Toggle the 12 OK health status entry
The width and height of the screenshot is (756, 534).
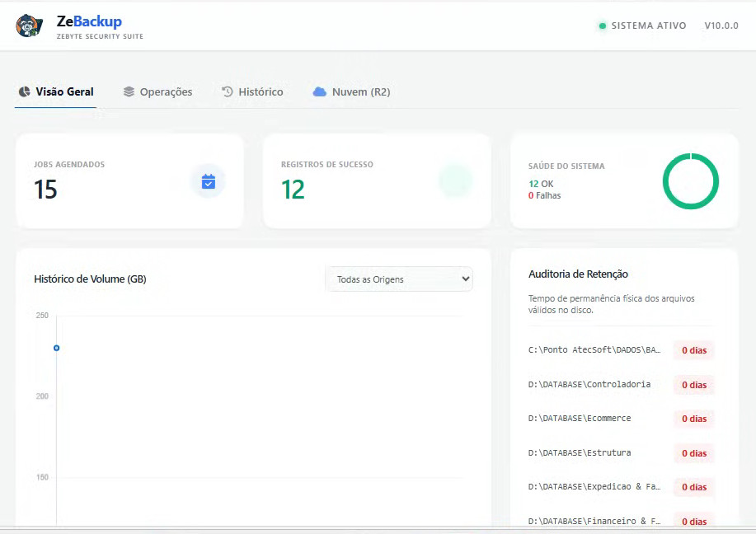click(540, 183)
